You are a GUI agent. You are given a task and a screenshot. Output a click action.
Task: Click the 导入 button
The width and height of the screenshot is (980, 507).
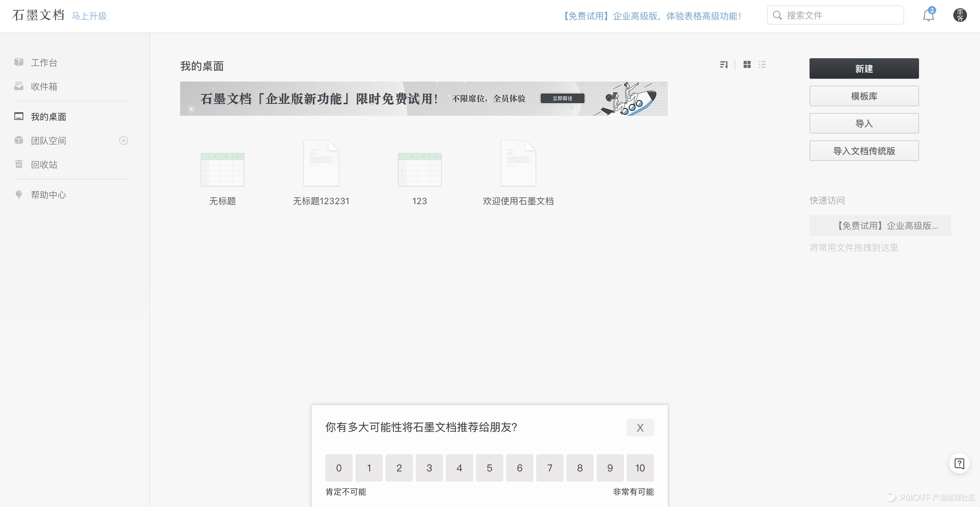click(x=864, y=124)
